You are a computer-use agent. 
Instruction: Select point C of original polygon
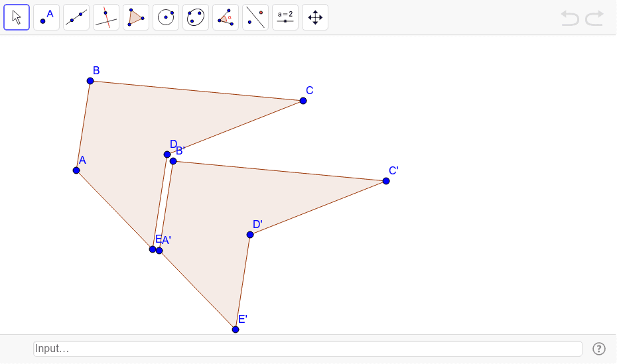click(303, 101)
